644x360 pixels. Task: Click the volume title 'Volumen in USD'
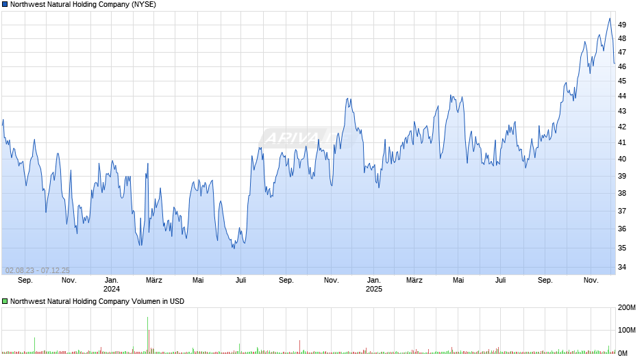(x=158, y=301)
